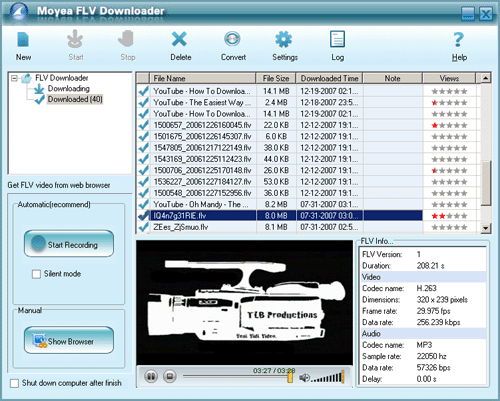Viewport: 500px width, 401px height.
Task: Click the Start download toolbar icon
Action: (x=75, y=39)
